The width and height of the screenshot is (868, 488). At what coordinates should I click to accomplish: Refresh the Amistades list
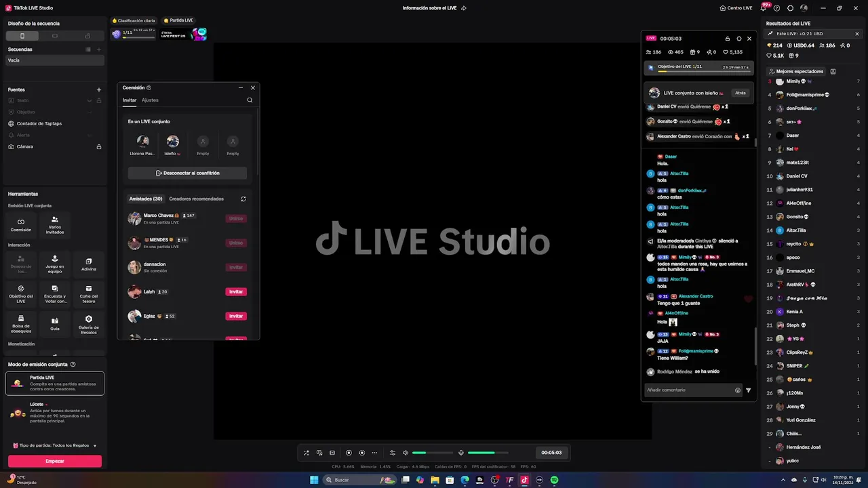(243, 199)
